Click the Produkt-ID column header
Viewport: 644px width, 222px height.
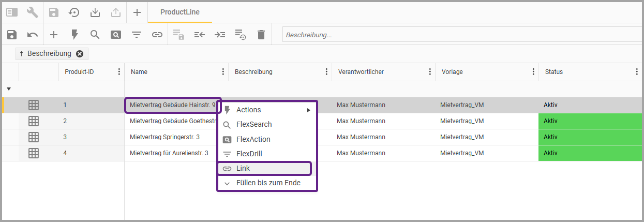point(79,72)
